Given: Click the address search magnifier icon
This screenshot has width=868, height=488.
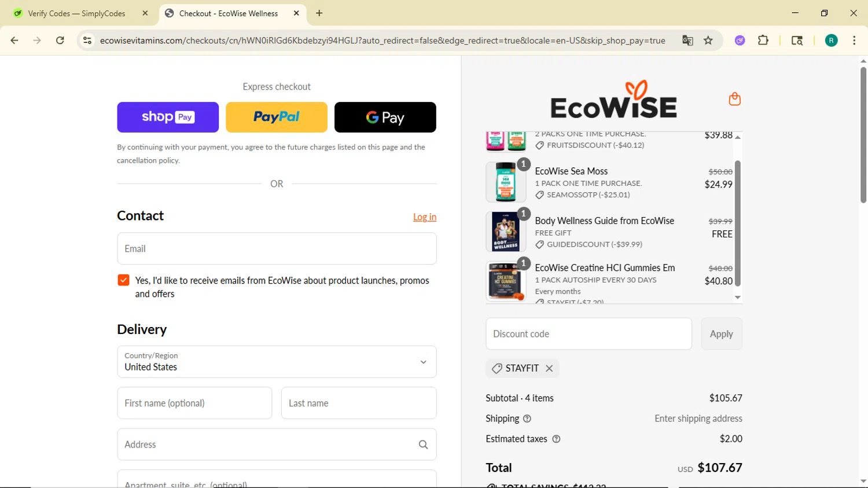Looking at the screenshot, I should pyautogui.click(x=424, y=445).
